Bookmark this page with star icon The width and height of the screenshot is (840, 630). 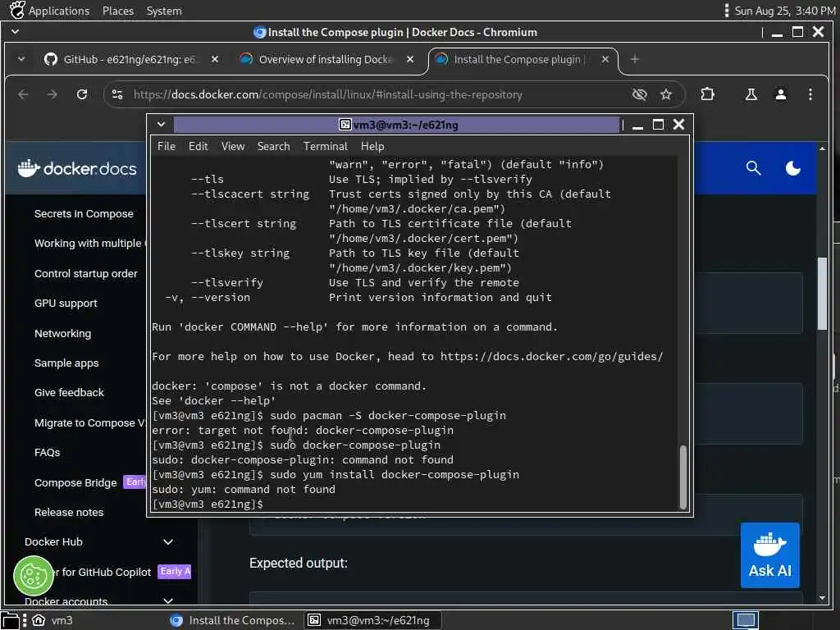coord(666,95)
